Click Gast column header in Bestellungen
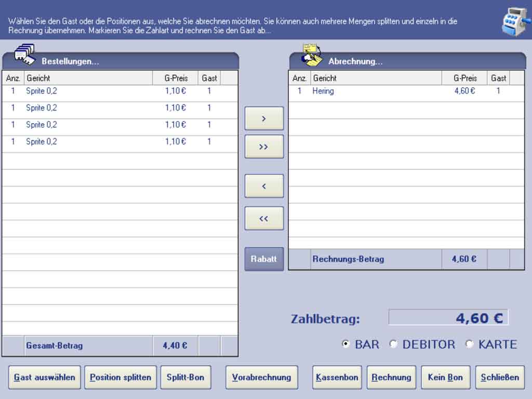Viewport: 532px width, 399px height. (x=209, y=78)
